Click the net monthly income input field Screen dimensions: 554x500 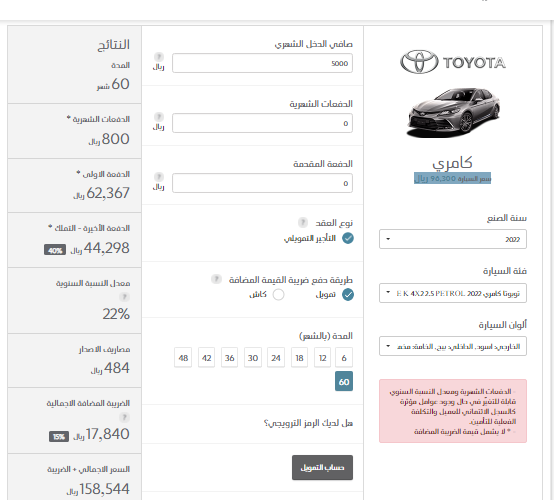262,63
